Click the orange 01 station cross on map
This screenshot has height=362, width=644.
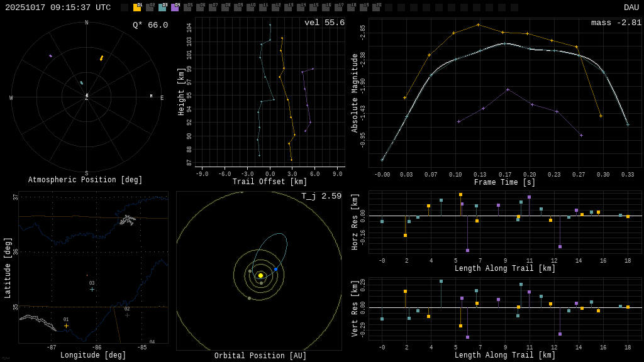click(x=66, y=326)
